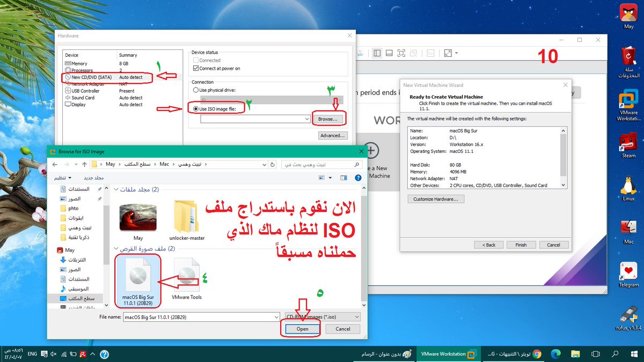Collapse the مجلد ملفات group
644x362 pixels.
[x=115, y=189]
